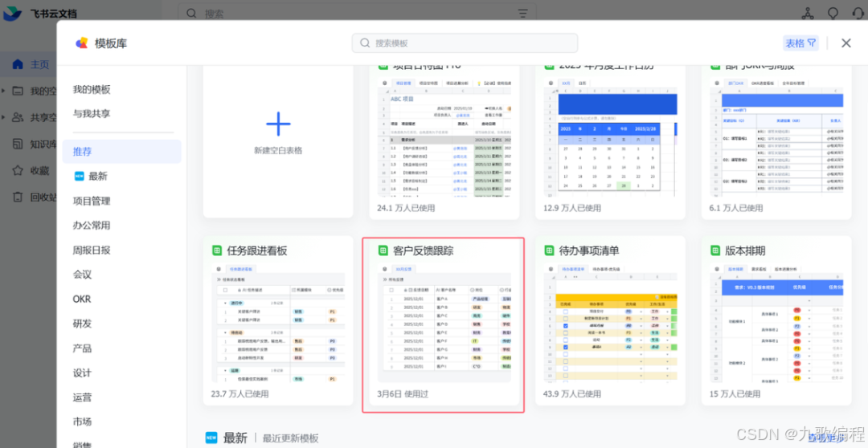The width and height of the screenshot is (868, 448).
Task: Click the 模板库 dialog title text
Action: click(111, 43)
